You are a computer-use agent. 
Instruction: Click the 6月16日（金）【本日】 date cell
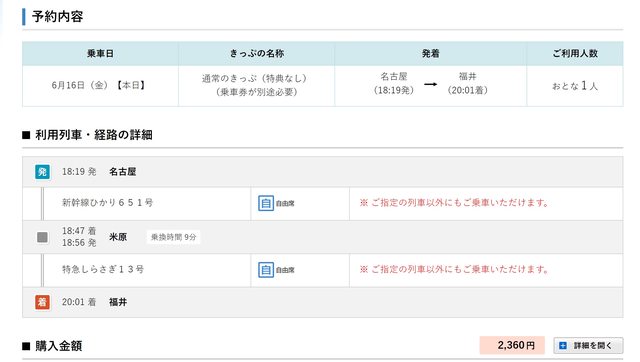[100, 86]
